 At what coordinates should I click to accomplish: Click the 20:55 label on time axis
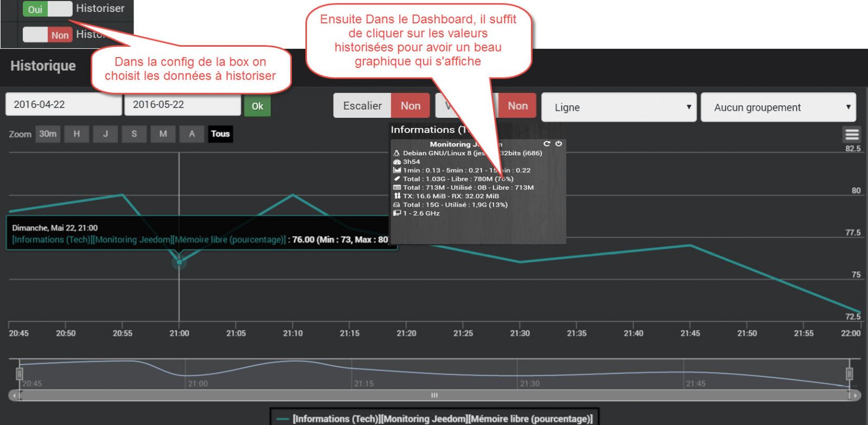[x=123, y=333]
